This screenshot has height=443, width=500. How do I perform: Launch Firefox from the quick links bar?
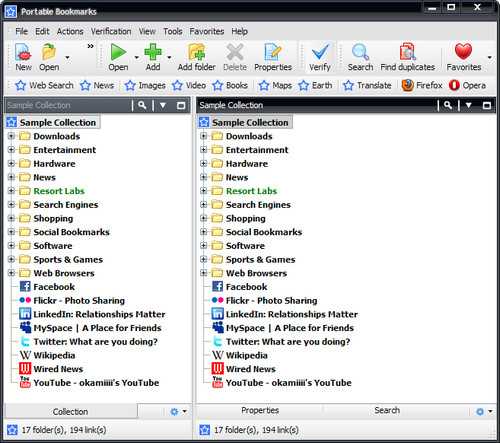pyautogui.click(x=422, y=85)
